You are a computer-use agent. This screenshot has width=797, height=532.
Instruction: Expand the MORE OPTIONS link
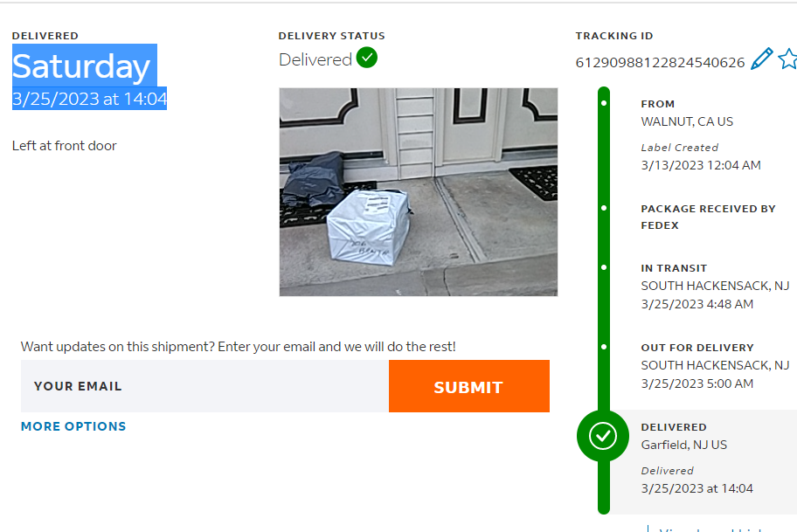(73, 426)
